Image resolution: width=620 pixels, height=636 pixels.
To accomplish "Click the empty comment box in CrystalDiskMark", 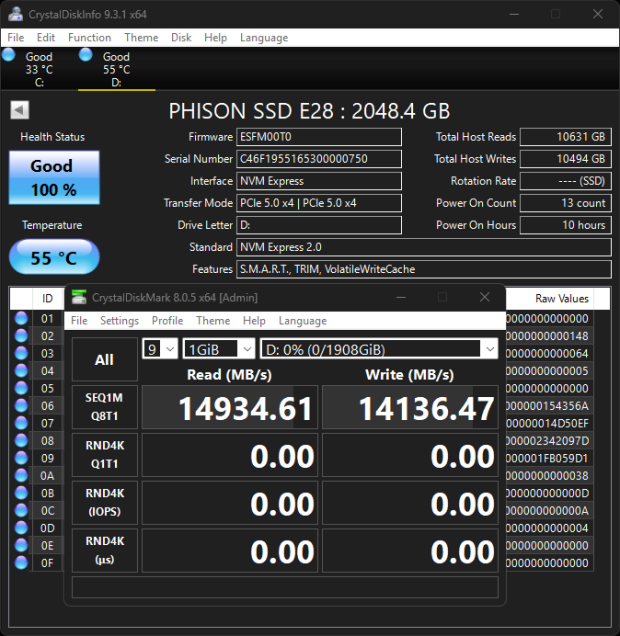I will pos(285,587).
